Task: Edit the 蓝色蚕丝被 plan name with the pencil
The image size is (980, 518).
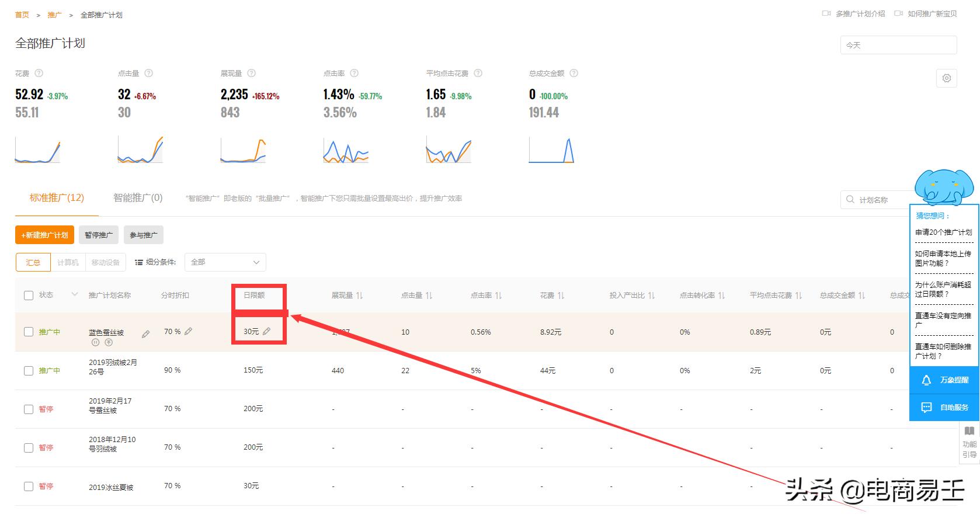Action: click(145, 334)
